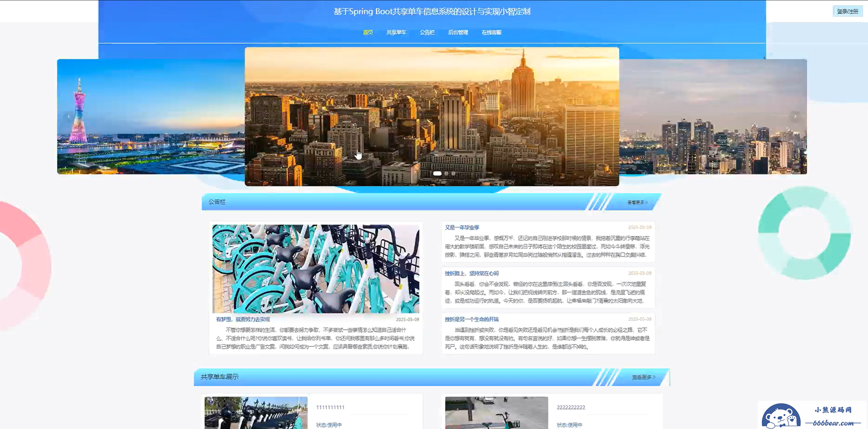Click 状态:使用中 under bike 1111111111
The height and width of the screenshot is (429, 868).
tap(329, 425)
